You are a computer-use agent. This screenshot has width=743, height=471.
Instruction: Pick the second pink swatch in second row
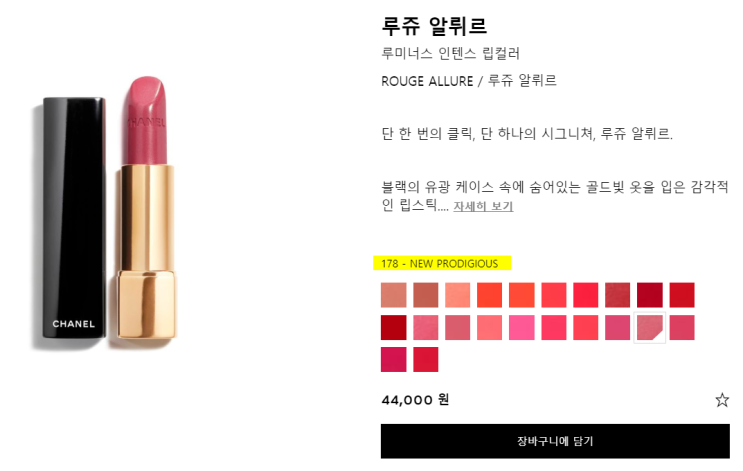pyautogui.click(x=426, y=327)
